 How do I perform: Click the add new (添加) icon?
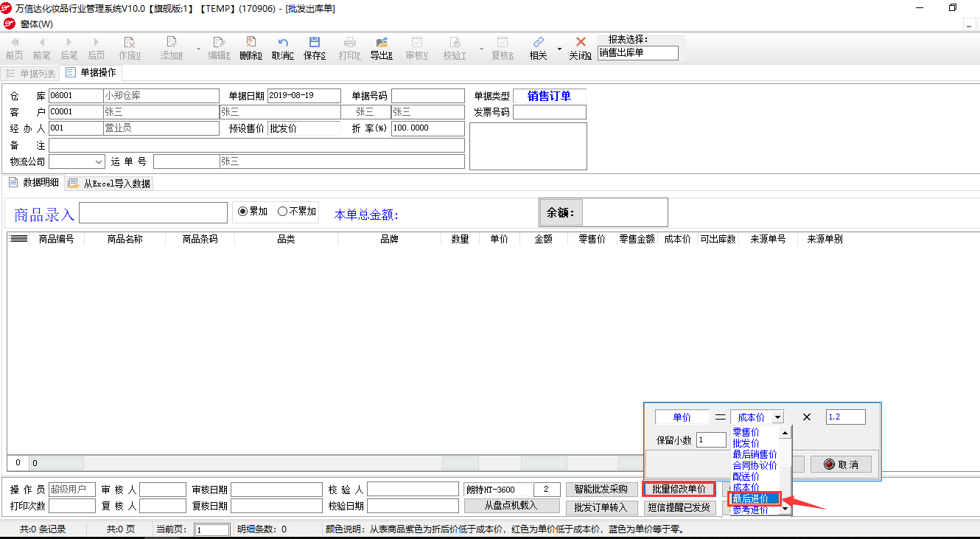(x=172, y=49)
